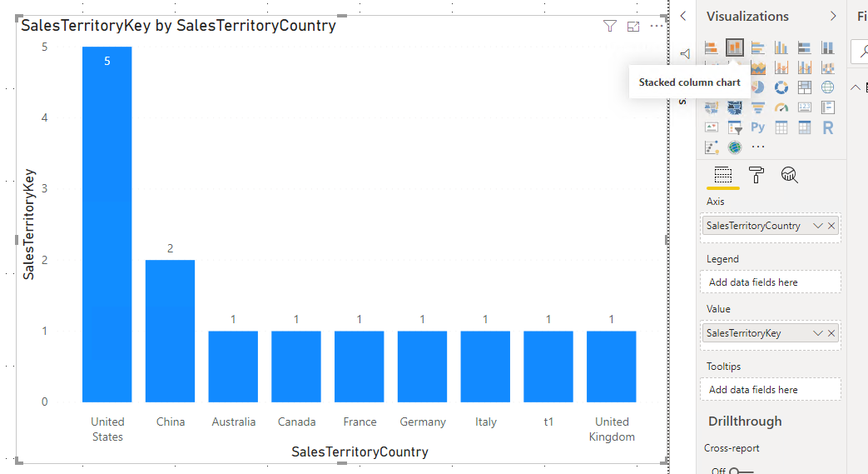Select the United States bar in the chart
Image resolution: width=868 pixels, height=474 pixels.
107,225
